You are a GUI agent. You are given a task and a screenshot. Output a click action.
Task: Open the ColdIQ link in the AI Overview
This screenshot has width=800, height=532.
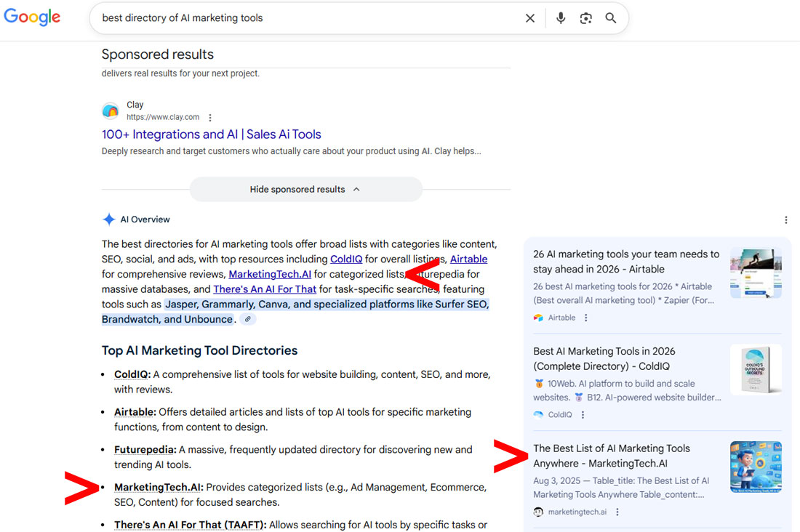click(345, 259)
